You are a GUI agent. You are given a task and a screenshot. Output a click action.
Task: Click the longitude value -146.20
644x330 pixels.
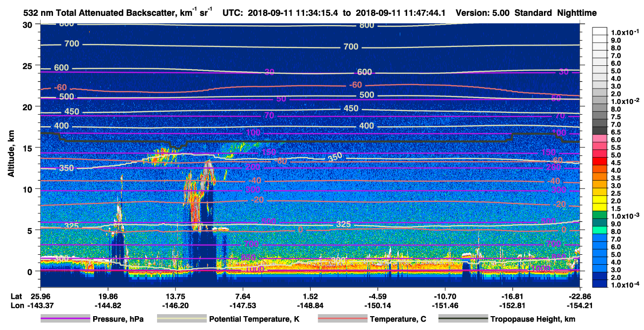pos(175,305)
